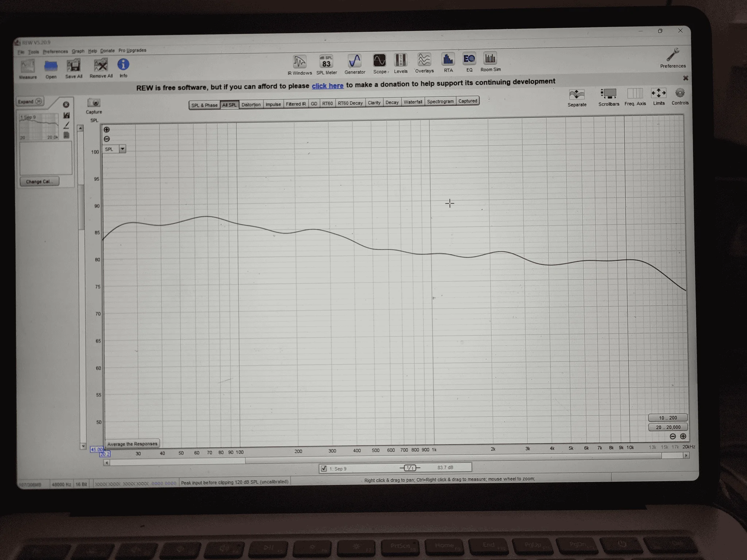Switch to Waterfall tab

pos(413,102)
